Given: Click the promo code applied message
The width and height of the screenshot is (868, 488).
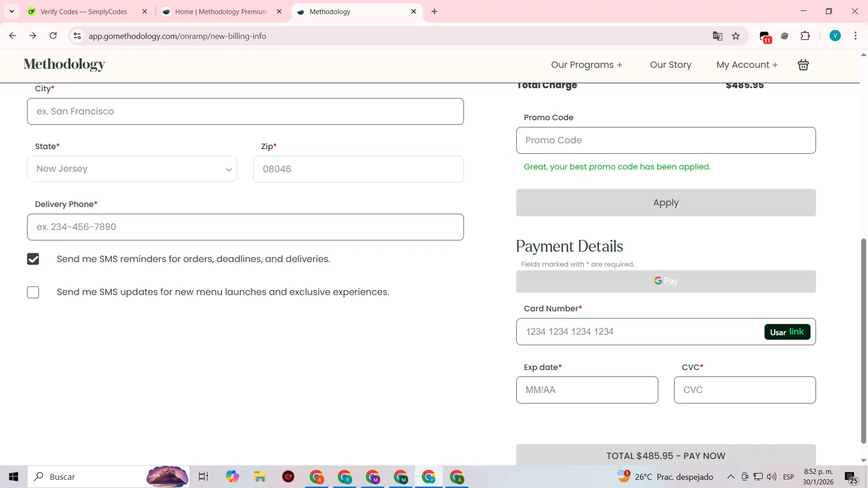Looking at the screenshot, I should tap(617, 167).
